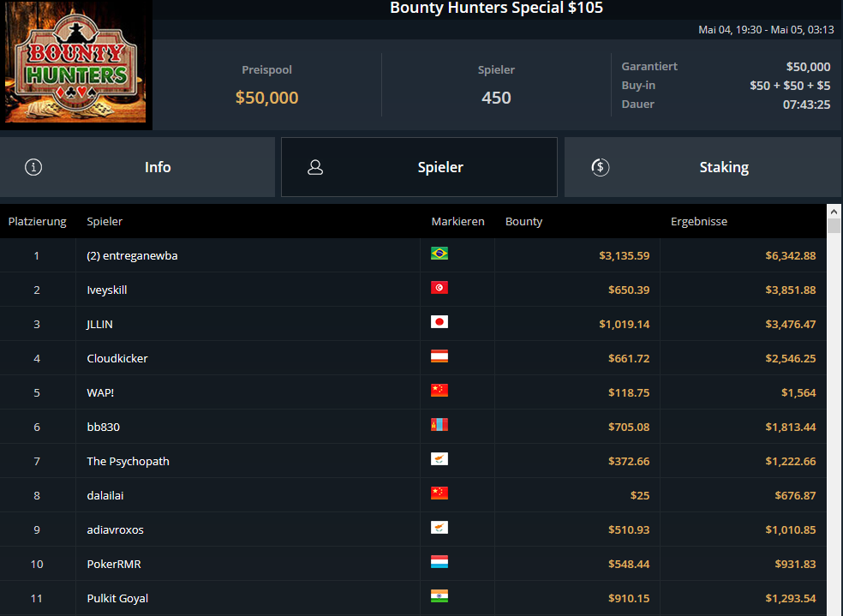This screenshot has width=843, height=616.
Task: Click Mongolia flag next to bb830
Action: pos(439,425)
